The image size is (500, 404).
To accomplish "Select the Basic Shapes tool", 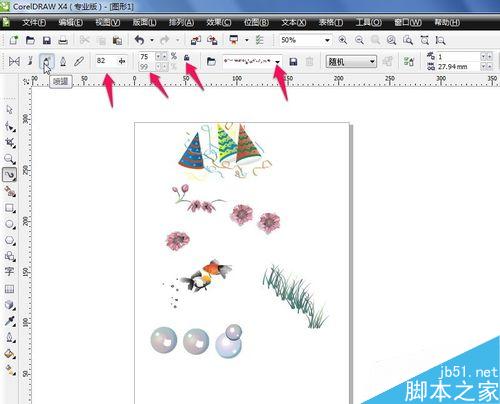I will (x=9, y=256).
